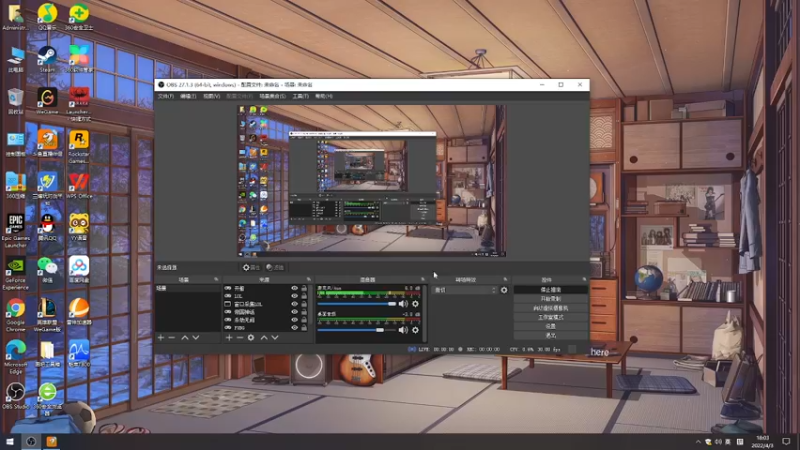800x450 pixels.
Task: Click the 开始录制 start recording button
Action: (551, 299)
